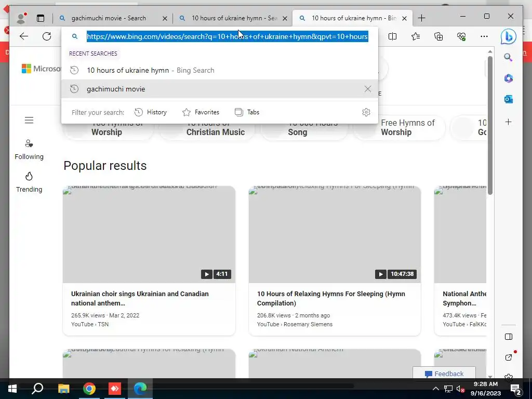Open Settings and more ellipsis menu
The height and width of the screenshot is (399, 532).
point(484,36)
